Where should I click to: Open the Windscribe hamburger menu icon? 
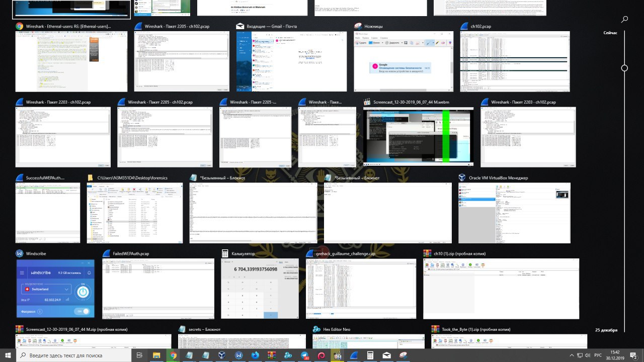tap(22, 273)
